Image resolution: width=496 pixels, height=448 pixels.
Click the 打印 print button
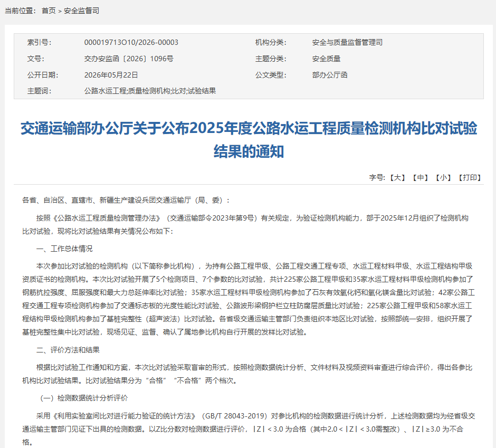pyautogui.click(x=470, y=177)
